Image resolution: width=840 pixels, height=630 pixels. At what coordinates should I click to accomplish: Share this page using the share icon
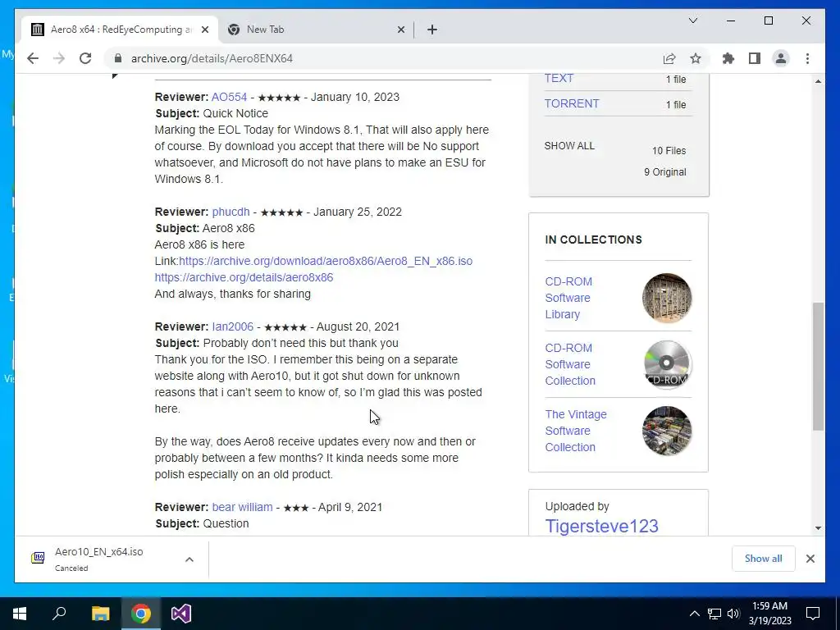(669, 58)
